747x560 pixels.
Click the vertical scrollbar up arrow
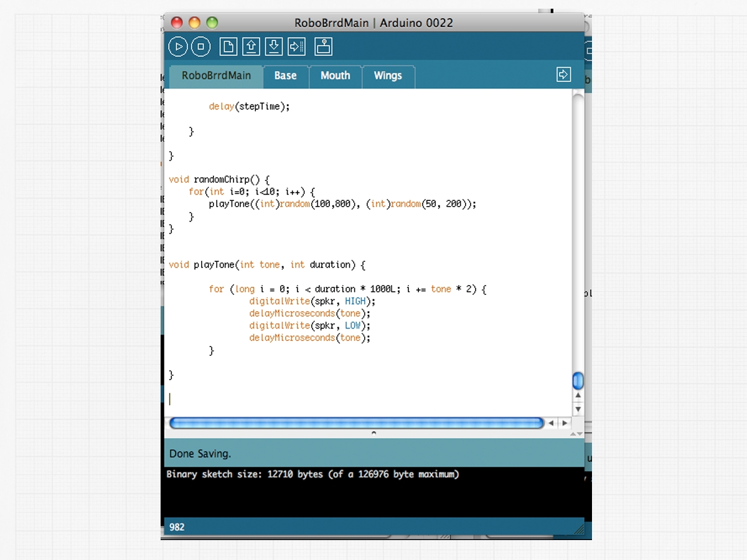click(578, 396)
